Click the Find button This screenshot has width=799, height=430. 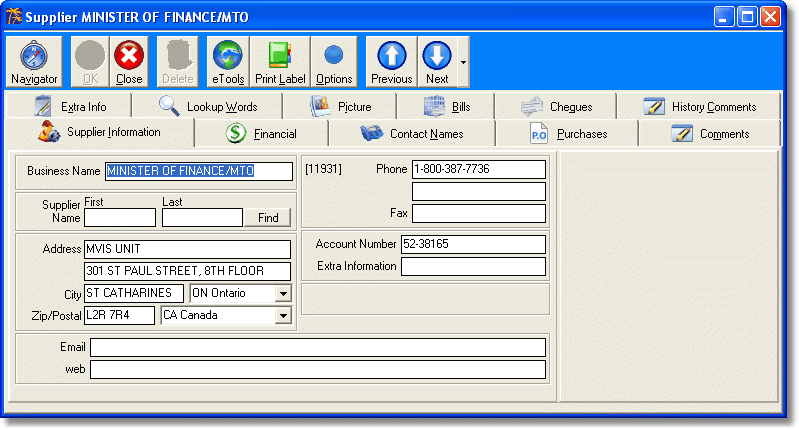point(268,218)
